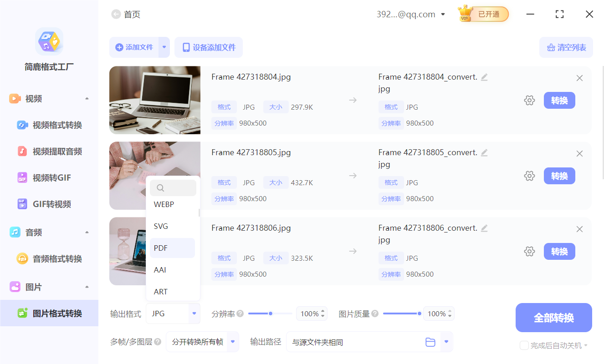Enable 完成后自动关机 shutdown option
This screenshot has width=604, height=364.
pyautogui.click(x=524, y=345)
